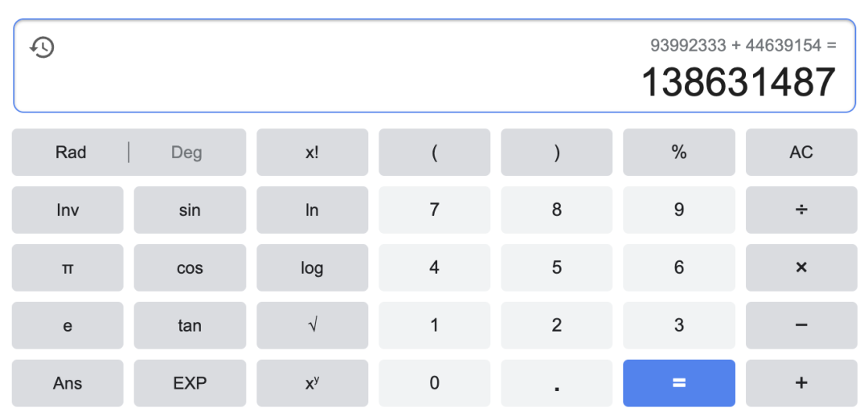Clear everything with the AC button
The height and width of the screenshot is (416, 868).
(800, 152)
